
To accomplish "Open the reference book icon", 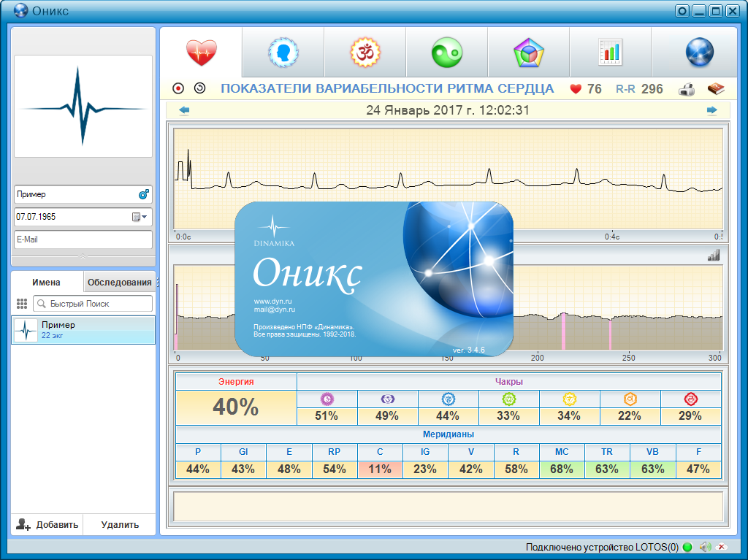I will click(x=716, y=89).
